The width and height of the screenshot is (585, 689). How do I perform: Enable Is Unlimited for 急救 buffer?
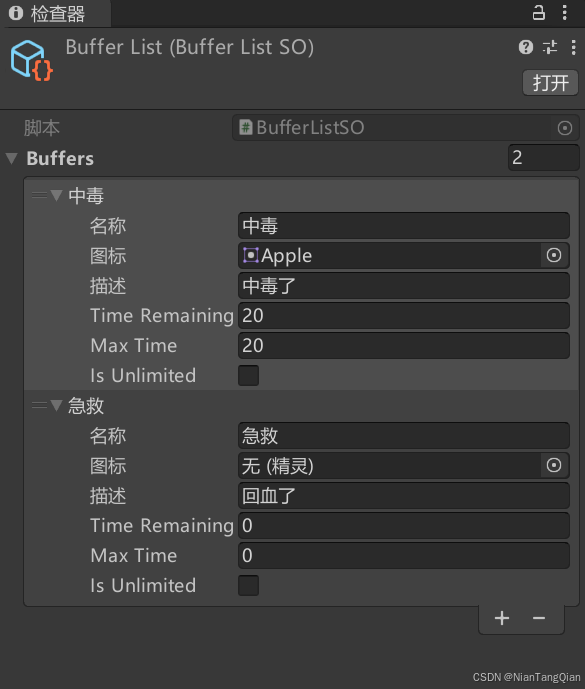248,585
